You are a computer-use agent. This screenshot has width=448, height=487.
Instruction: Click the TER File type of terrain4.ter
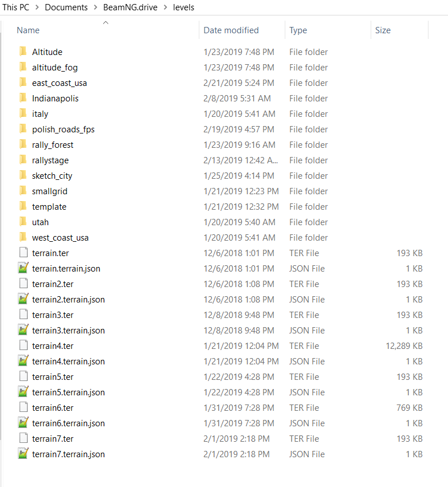click(304, 345)
